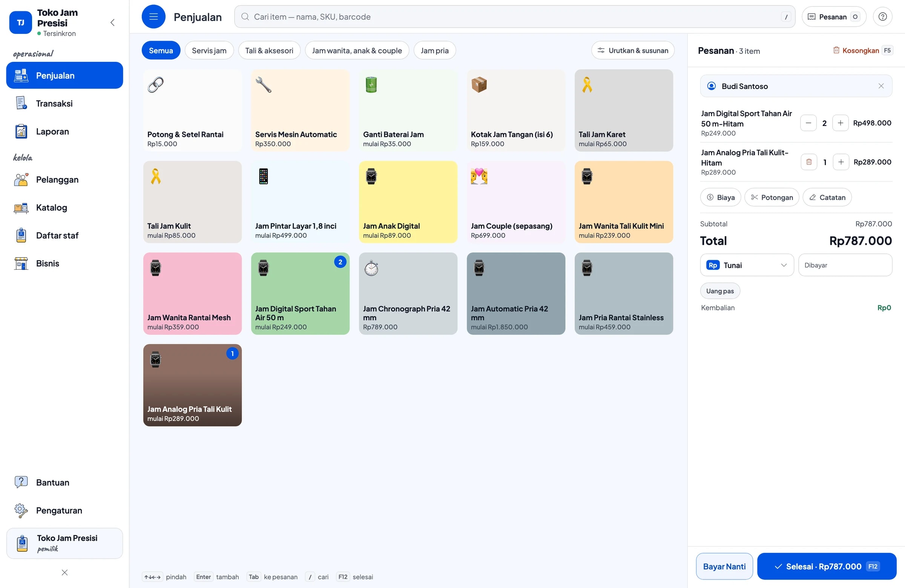Click the item search field
Screen dimensions: 905x588
514,16
